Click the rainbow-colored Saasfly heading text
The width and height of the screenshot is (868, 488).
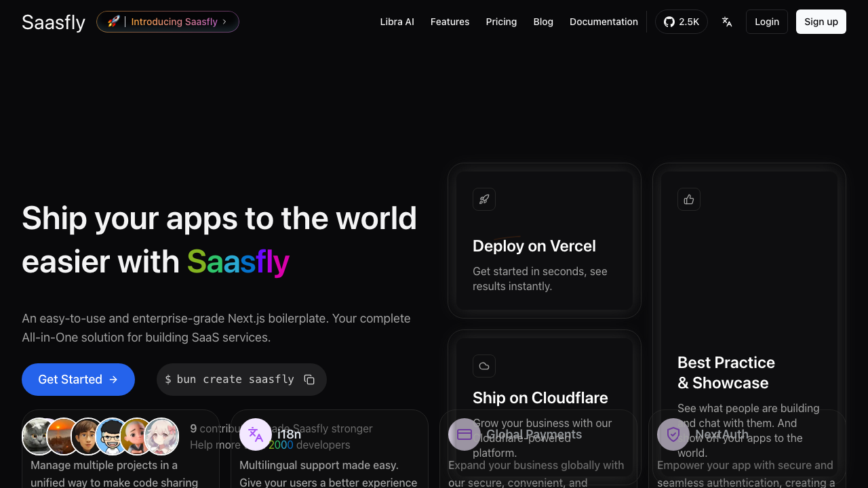coord(238,262)
